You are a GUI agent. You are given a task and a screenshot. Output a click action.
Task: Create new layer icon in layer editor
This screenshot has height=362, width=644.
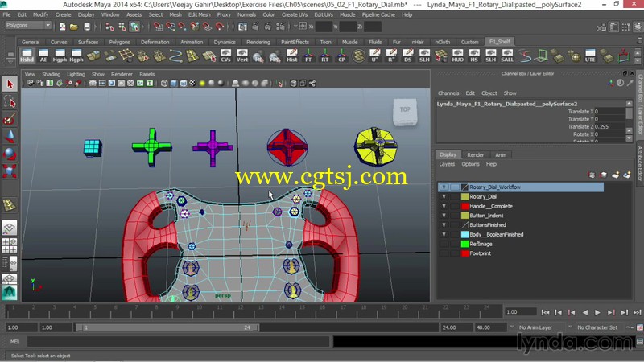(615, 175)
